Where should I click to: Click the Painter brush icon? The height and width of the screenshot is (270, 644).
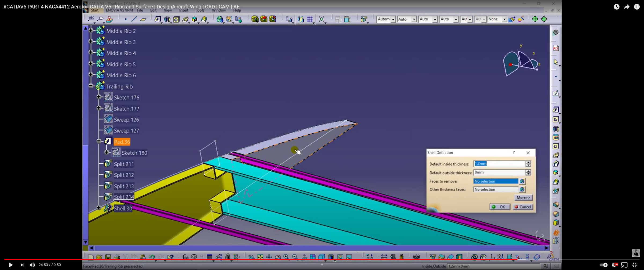click(512, 19)
